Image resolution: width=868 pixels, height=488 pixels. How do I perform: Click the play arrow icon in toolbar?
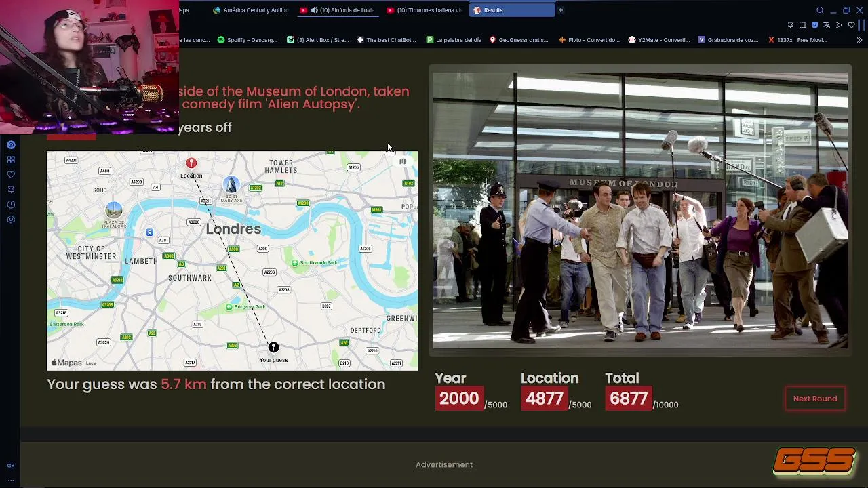click(839, 25)
